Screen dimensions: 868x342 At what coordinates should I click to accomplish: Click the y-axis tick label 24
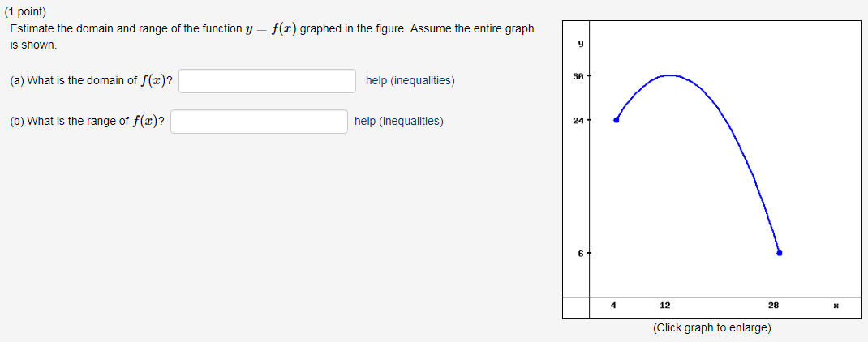[578, 120]
